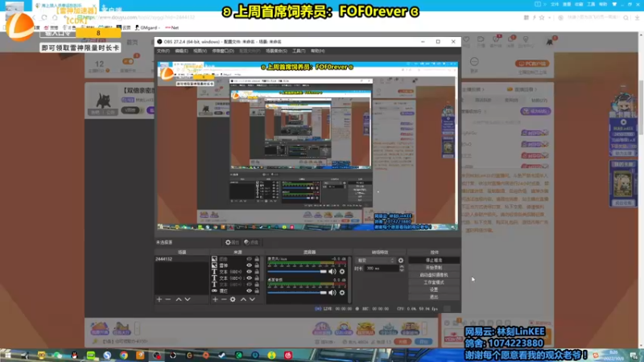Image resolution: width=644 pixels, height=362 pixels.
Task: Mute the desktop audio mixer speaker icon
Action: point(332,293)
